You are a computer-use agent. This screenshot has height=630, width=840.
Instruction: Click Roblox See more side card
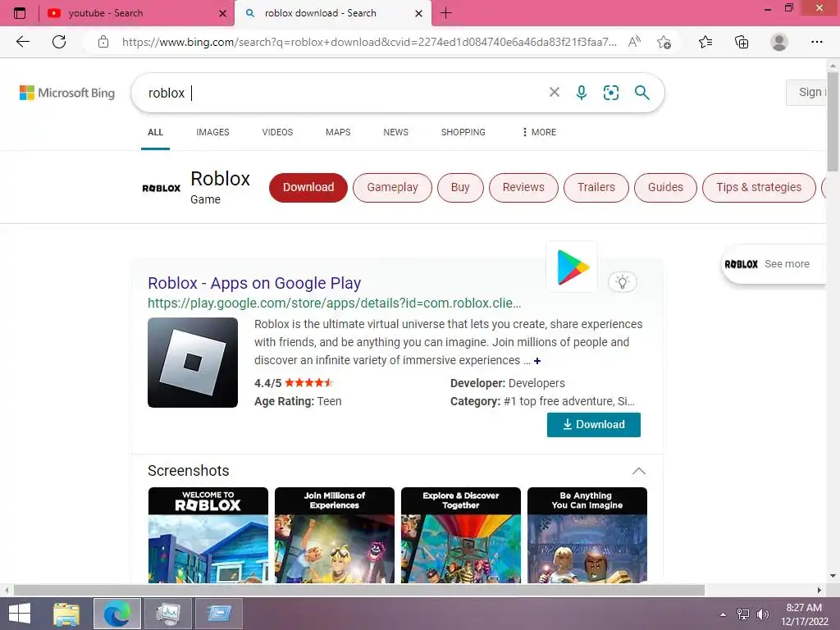tap(774, 264)
